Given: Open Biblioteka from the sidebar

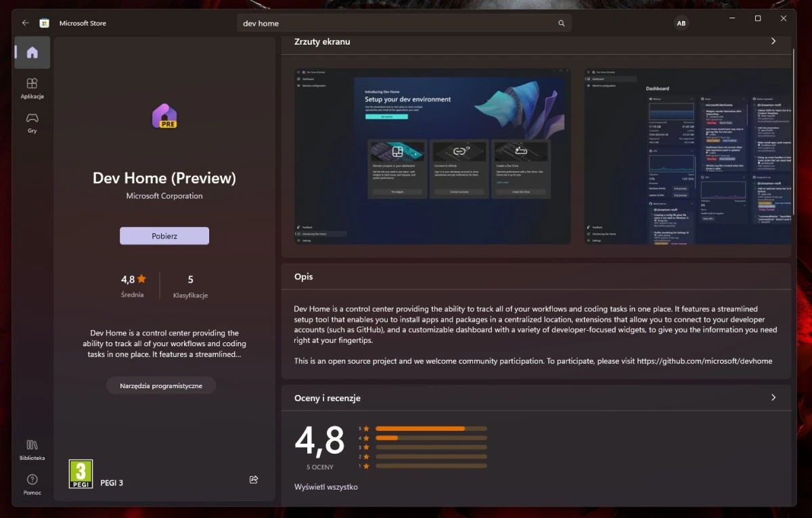Looking at the screenshot, I should [x=32, y=449].
